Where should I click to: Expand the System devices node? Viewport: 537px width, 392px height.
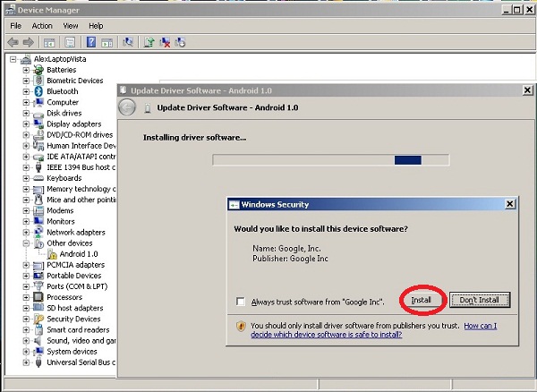[26, 352]
